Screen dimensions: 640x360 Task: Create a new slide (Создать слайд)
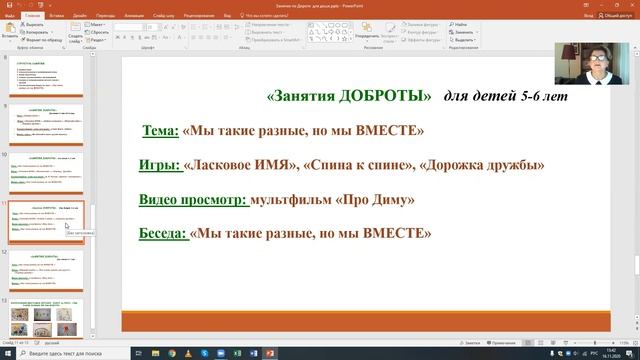click(75, 33)
